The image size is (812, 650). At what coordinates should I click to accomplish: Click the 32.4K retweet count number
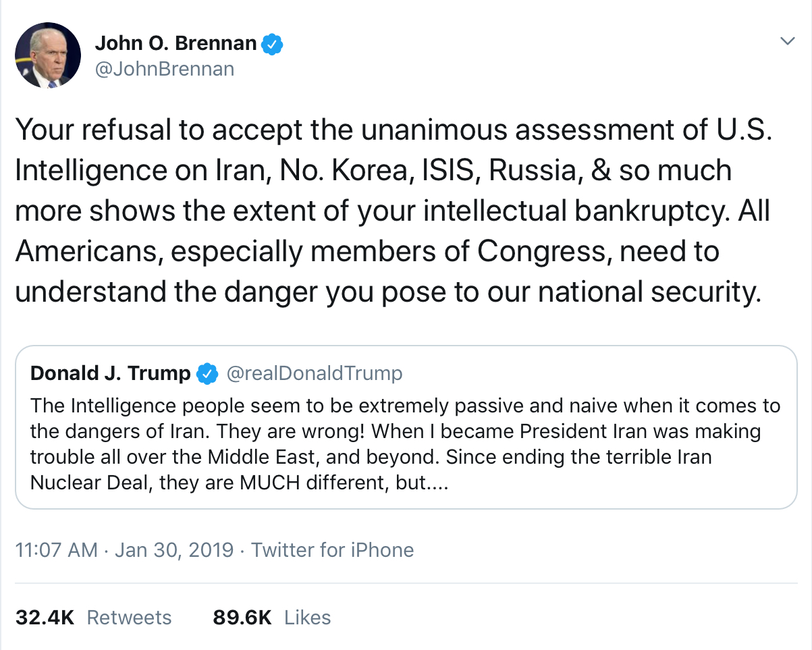pyautogui.click(x=45, y=618)
